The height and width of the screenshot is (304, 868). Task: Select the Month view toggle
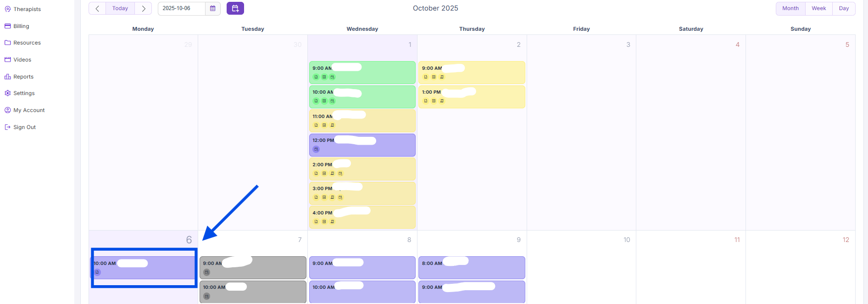coord(790,8)
